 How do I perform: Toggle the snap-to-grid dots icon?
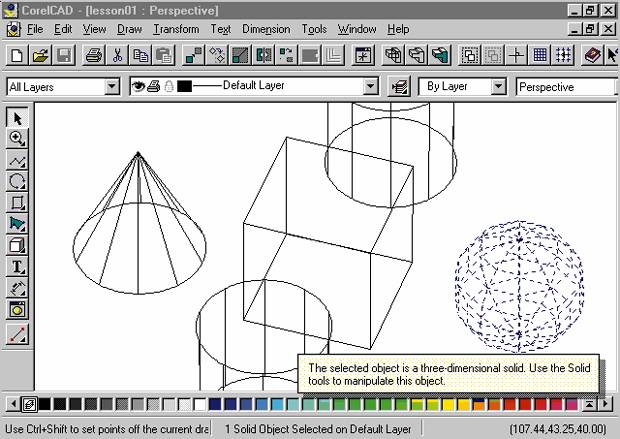point(563,55)
